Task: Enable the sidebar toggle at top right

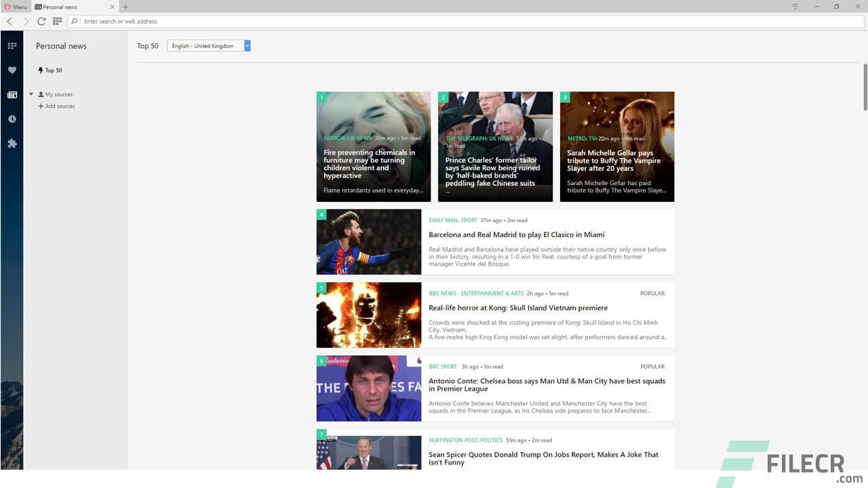Action: pyautogui.click(x=794, y=6)
